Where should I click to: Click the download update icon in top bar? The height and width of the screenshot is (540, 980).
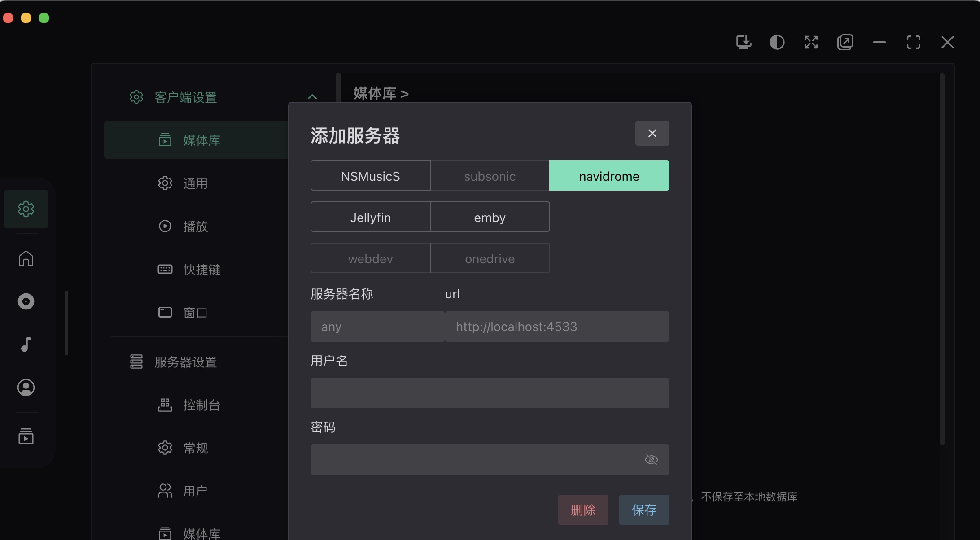coord(744,42)
